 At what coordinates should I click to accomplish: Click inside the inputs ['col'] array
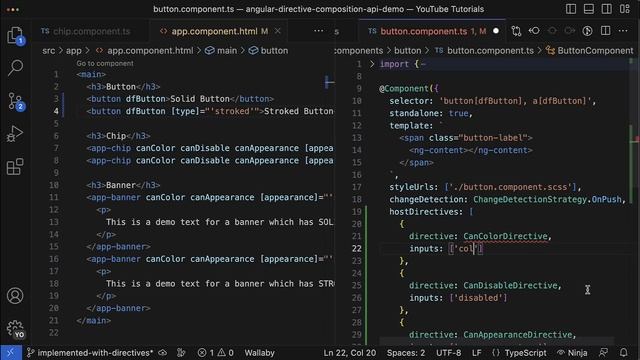pyautogui.click(x=466, y=249)
